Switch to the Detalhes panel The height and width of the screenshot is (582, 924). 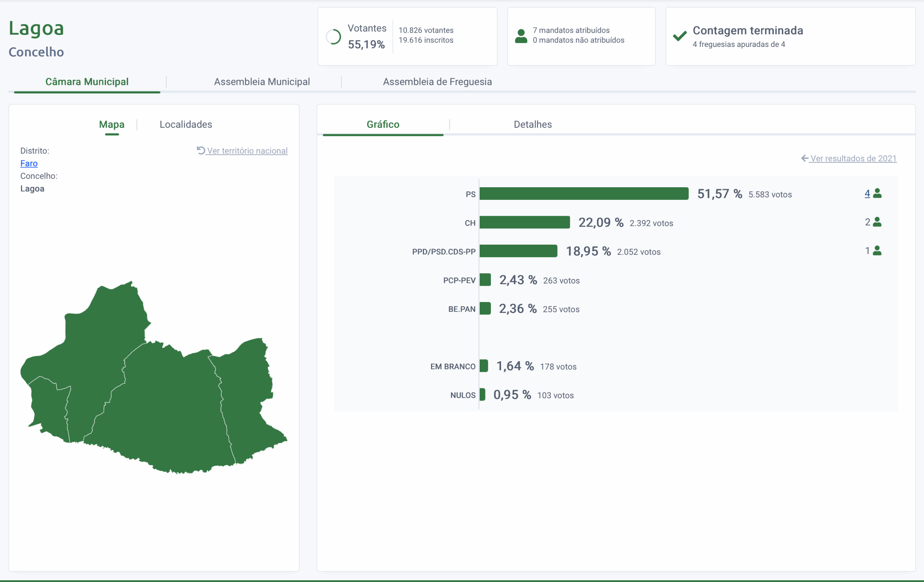click(x=532, y=124)
